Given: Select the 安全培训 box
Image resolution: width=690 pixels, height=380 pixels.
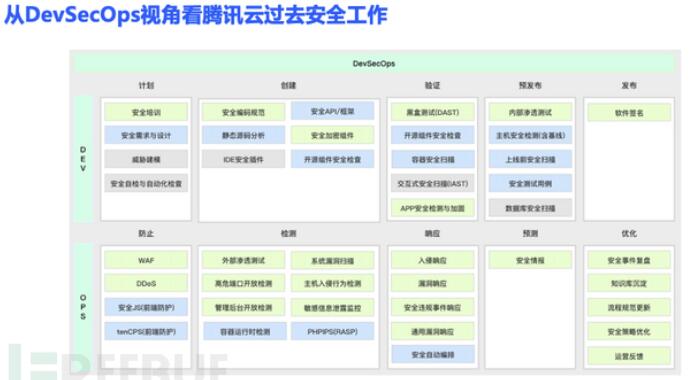Looking at the screenshot, I should pyautogui.click(x=146, y=113).
